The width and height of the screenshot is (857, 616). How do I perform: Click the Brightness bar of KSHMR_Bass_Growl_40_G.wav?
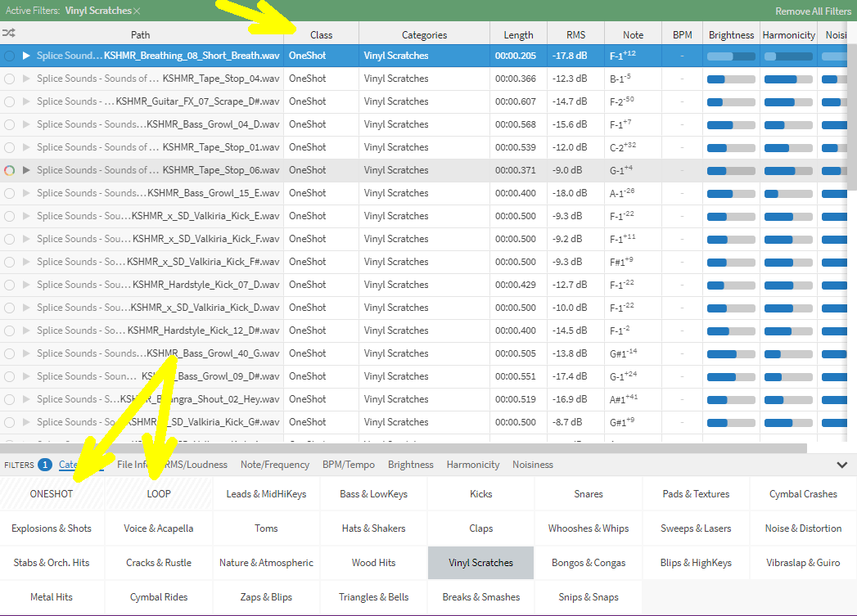click(731, 354)
